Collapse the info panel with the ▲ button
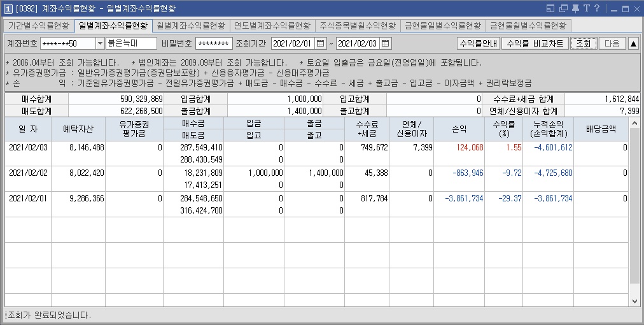The width and height of the screenshot is (644, 325). pos(633,43)
